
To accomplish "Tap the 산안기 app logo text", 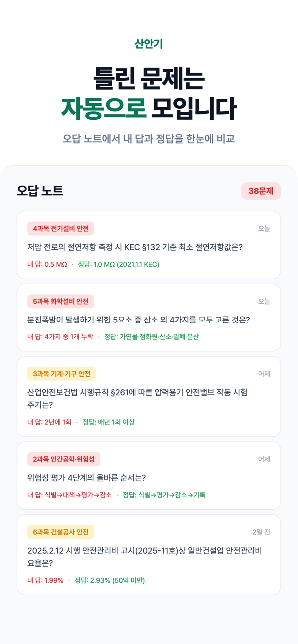I will pyautogui.click(x=149, y=44).
